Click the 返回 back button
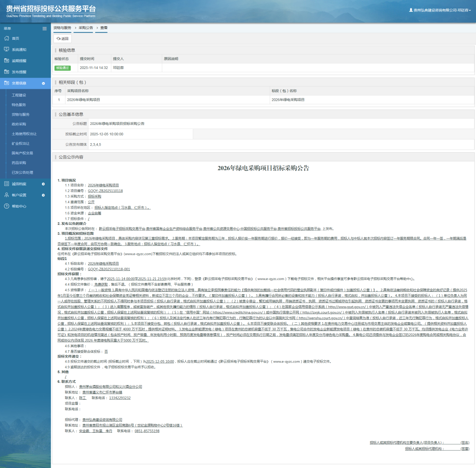476x468 pixels. pyautogui.click(x=63, y=38)
